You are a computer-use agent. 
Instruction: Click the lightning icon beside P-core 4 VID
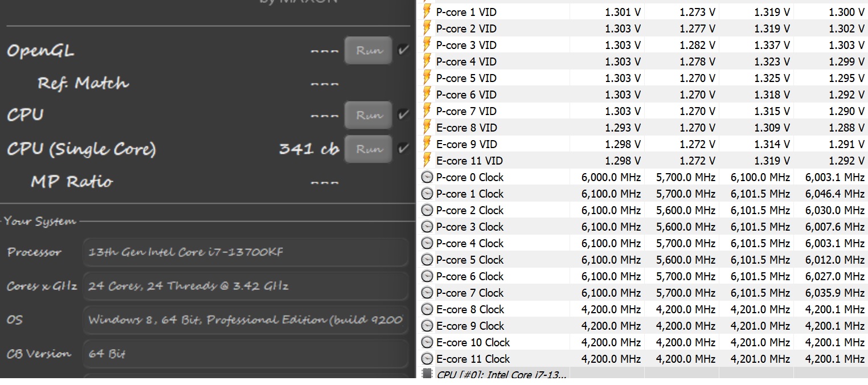[x=427, y=62]
